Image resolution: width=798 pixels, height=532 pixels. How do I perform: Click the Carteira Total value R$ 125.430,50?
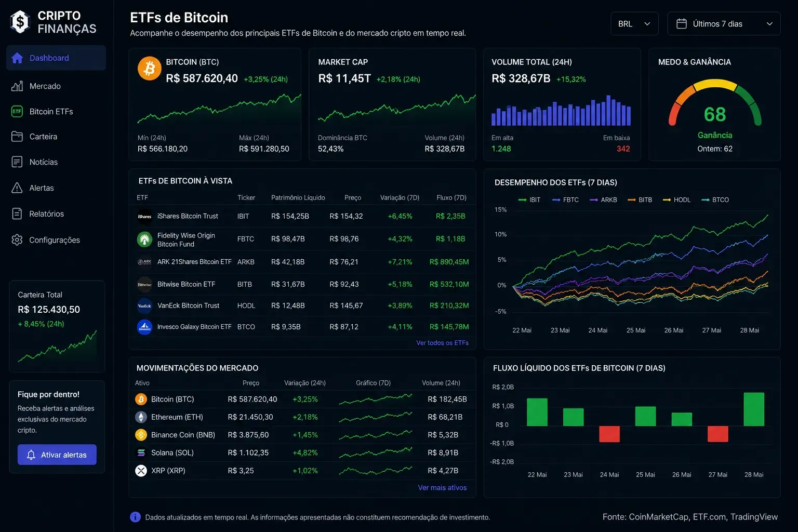click(49, 310)
